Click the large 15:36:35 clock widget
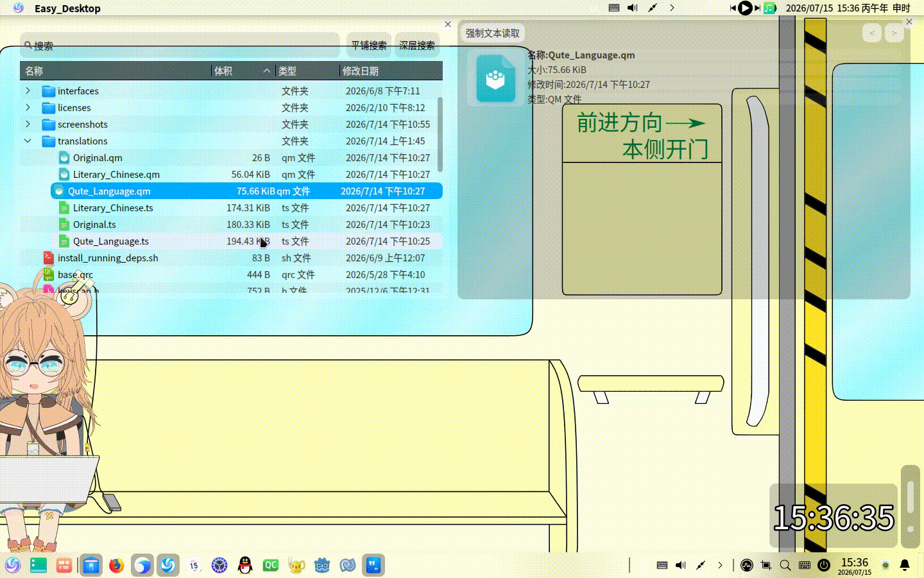Image resolution: width=924 pixels, height=578 pixels. pos(834,518)
